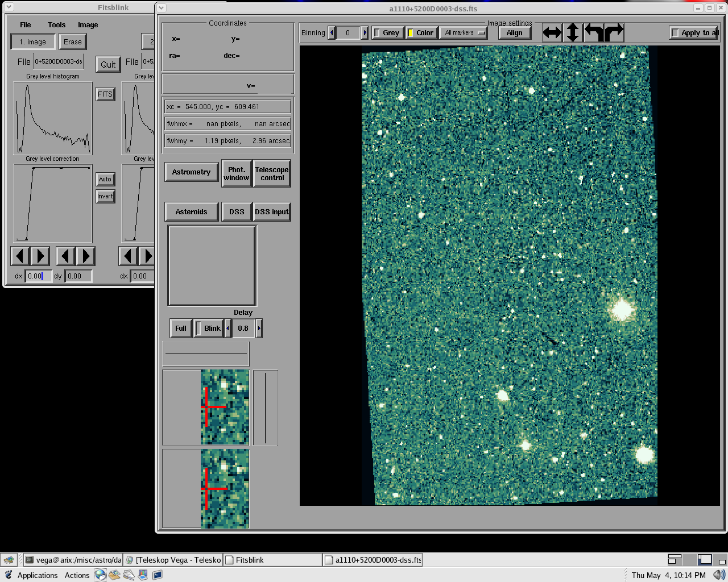Rotate image right with curved arrow icon
Viewport: 728px width, 582px height.
point(614,33)
